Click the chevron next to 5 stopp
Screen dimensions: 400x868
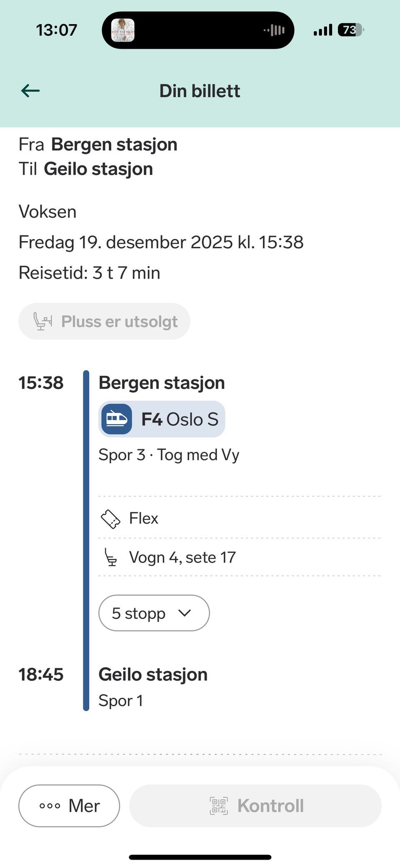click(184, 613)
